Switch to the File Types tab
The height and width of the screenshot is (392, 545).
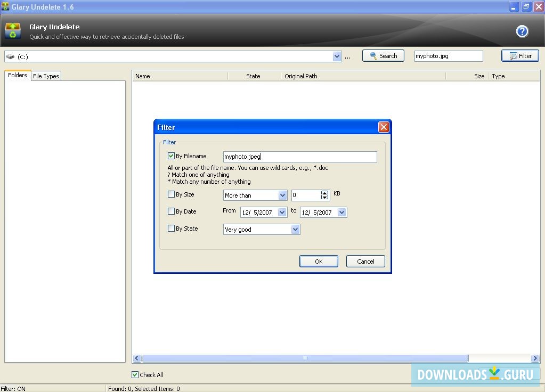(x=46, y=76)
